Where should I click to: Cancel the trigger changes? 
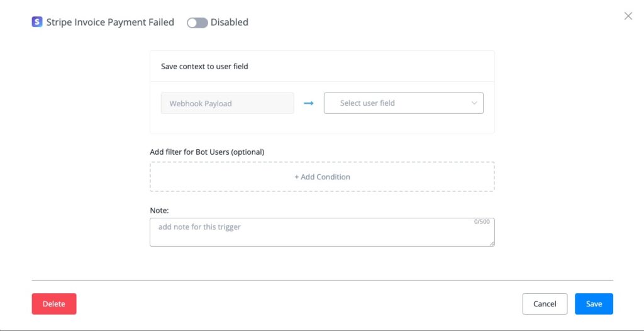(545, 304)
